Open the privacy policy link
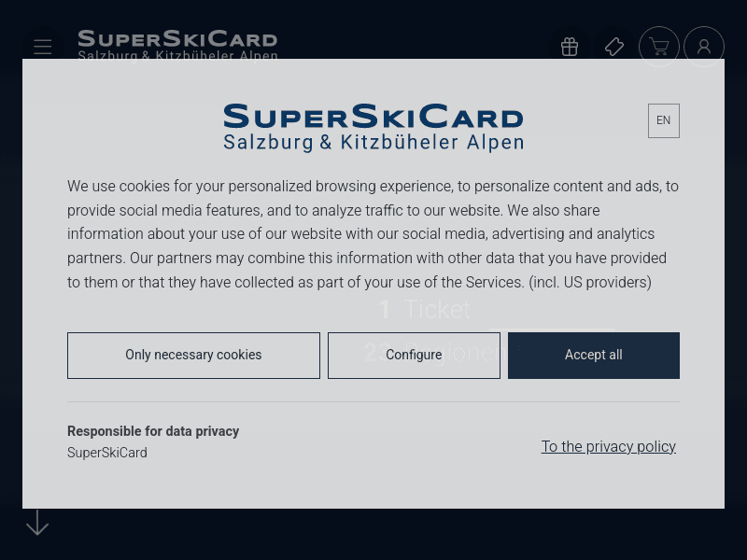 [x=608, y=446]
